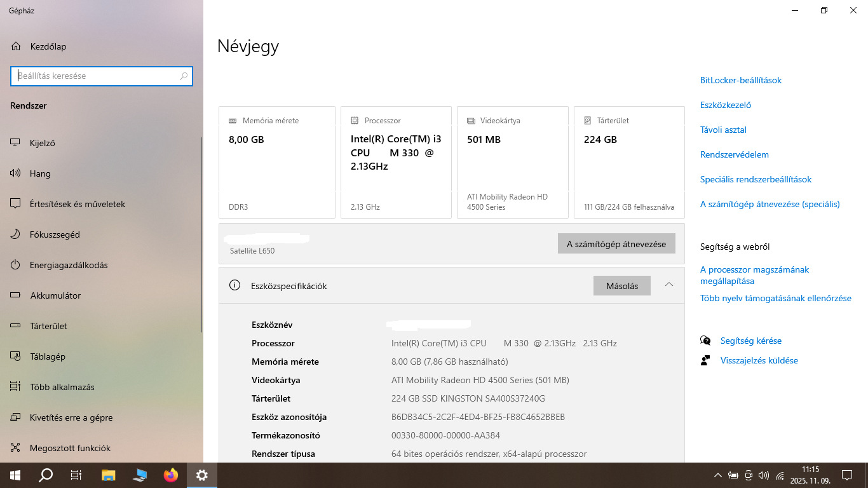Click device ID B6DB34C5-2C2F-4ED4-BF25-FB8C4652BBEB

[478, 417]
